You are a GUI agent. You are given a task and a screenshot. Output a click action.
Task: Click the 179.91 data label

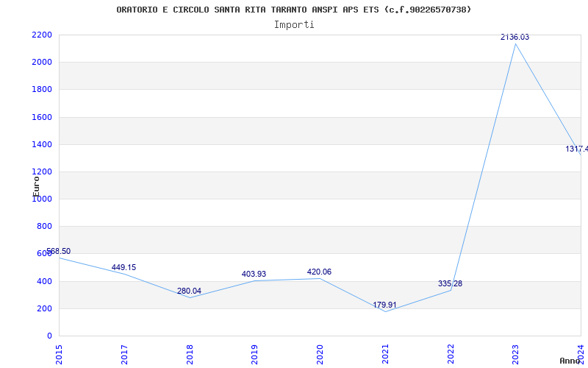(384, 305)
